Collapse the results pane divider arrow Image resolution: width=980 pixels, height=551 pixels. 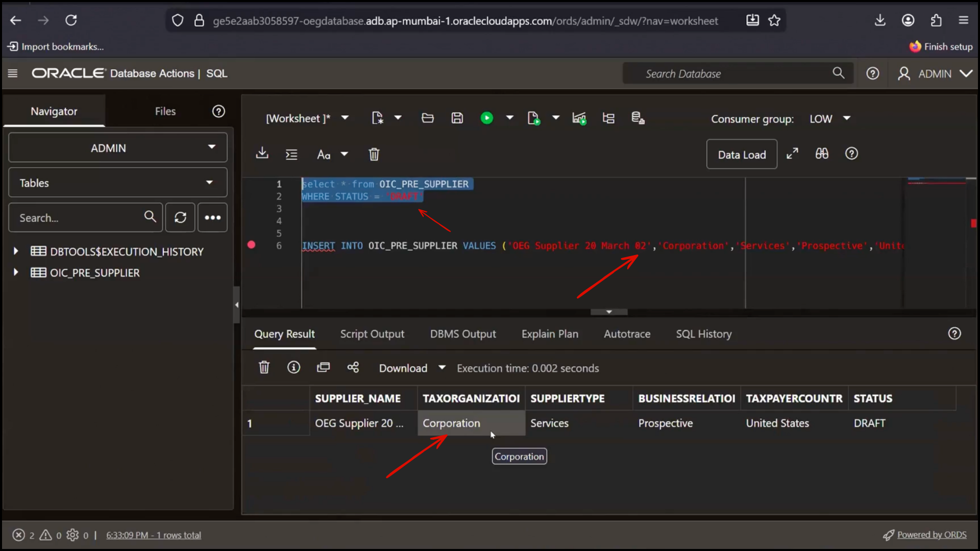tap(609, 312)
